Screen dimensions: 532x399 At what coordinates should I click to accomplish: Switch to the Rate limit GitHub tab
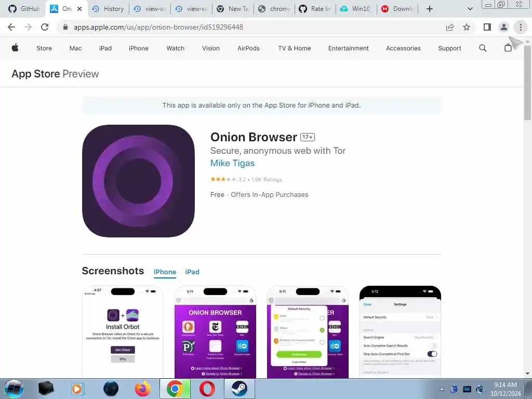click(315, 9)
